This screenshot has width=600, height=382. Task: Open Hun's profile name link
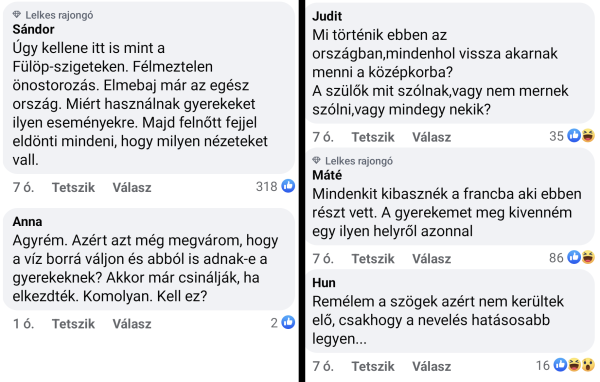[324, 282]
